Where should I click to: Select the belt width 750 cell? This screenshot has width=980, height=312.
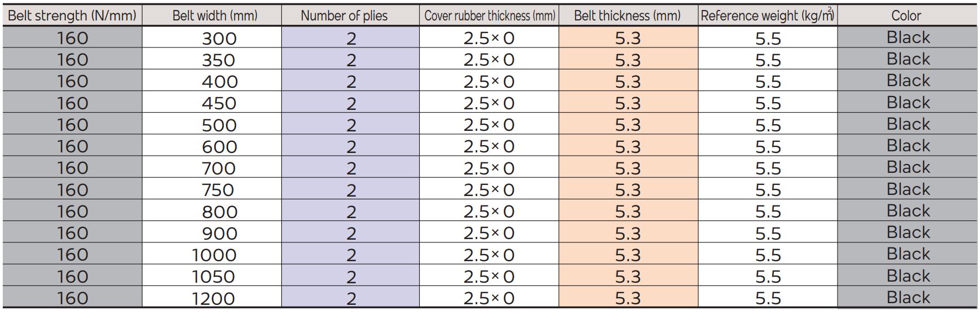click(212, 189)
